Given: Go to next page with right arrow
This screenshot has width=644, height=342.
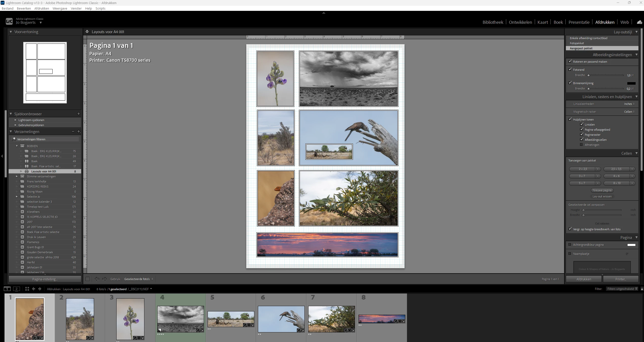Looking at the screenshot, I should [x=104, y=279].
